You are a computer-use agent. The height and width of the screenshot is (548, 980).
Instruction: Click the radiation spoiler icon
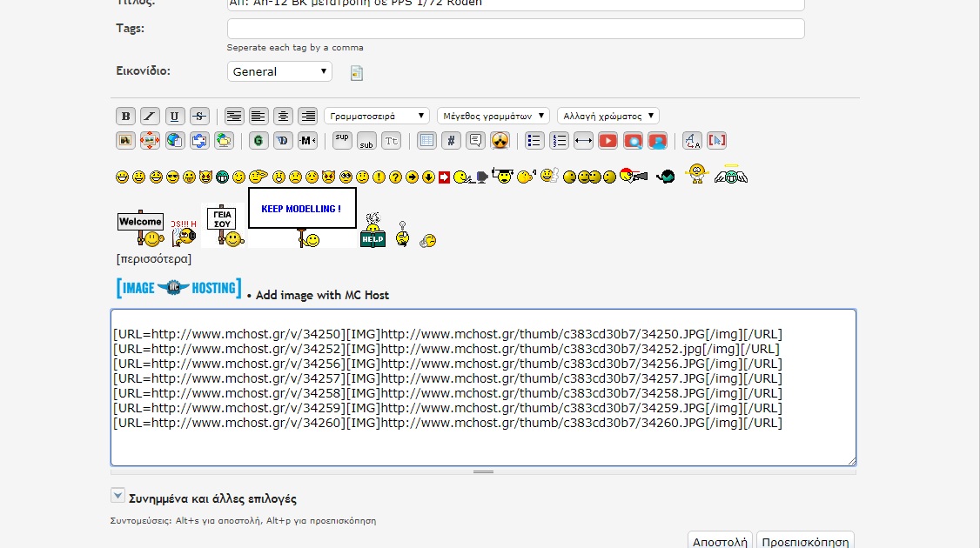click(500, 141)
